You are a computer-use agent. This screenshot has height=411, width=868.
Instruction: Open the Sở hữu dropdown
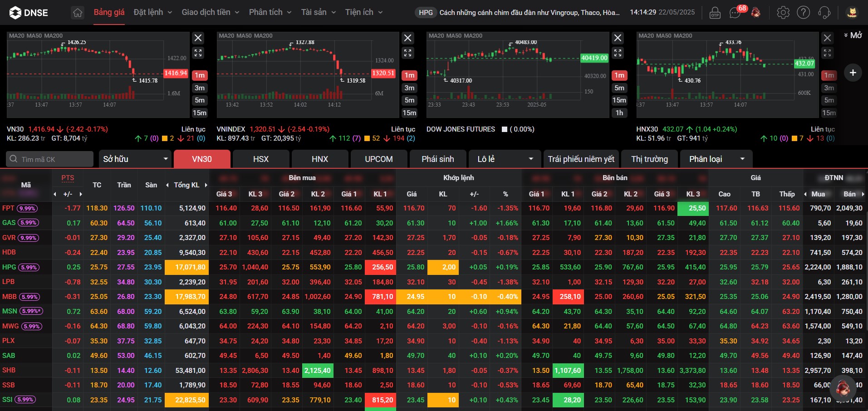135,159
